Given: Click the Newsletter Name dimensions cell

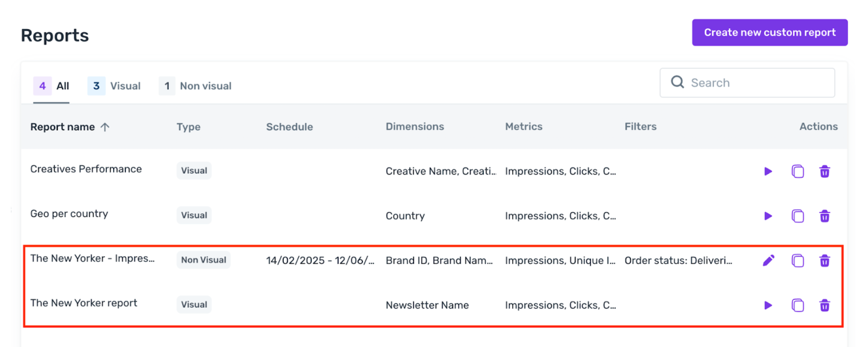Looking at the screenshot, I should tap(427, 305).
